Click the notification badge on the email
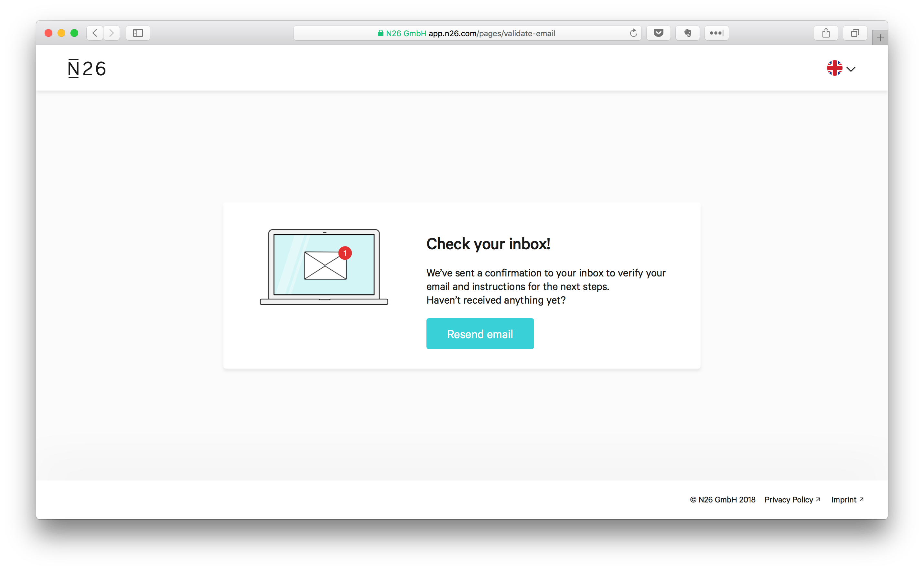 pos(345,252)
